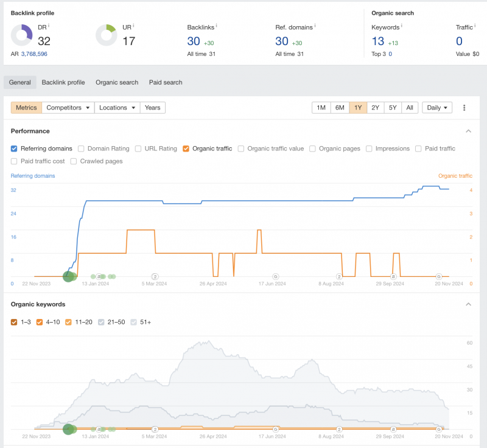This screenshot has height=448, width=487.
Task: Open the Competitors dropdown
Action: tap(69, 108)
